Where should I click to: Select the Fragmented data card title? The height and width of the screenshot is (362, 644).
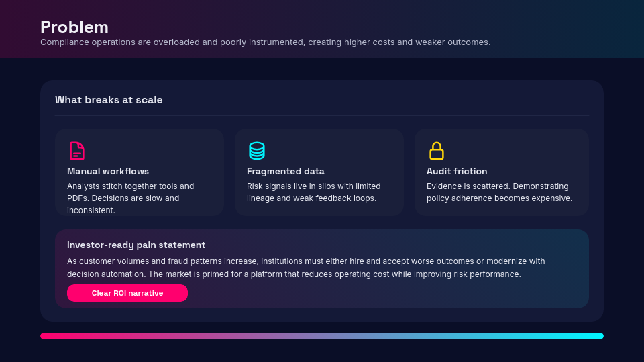coord(285,171)
